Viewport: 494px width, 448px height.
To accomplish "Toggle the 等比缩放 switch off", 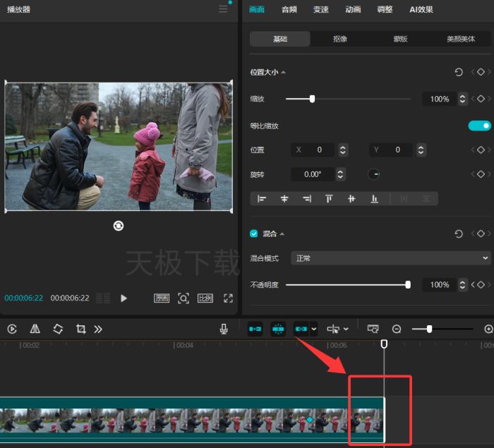I will (x=479, y=126).
